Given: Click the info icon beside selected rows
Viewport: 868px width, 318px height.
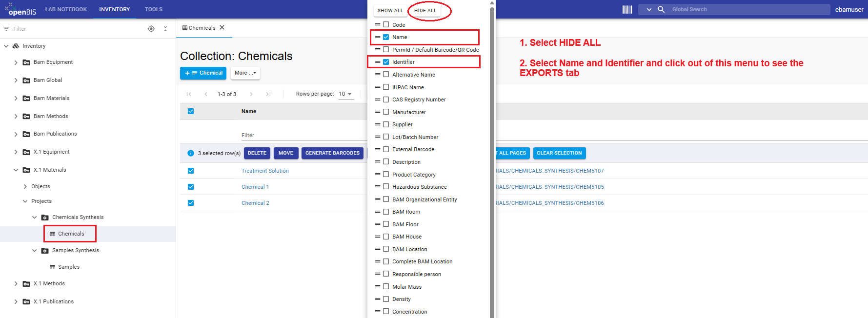Looking at the screenshot, I should coord(191,153).
